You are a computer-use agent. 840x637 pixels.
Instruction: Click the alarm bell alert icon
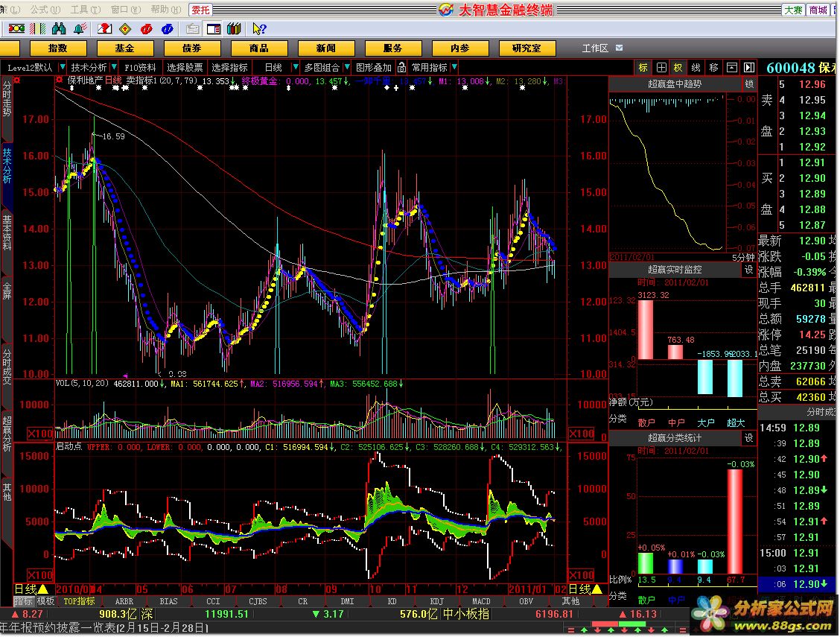pyautogui.click(x=80, y=29)
